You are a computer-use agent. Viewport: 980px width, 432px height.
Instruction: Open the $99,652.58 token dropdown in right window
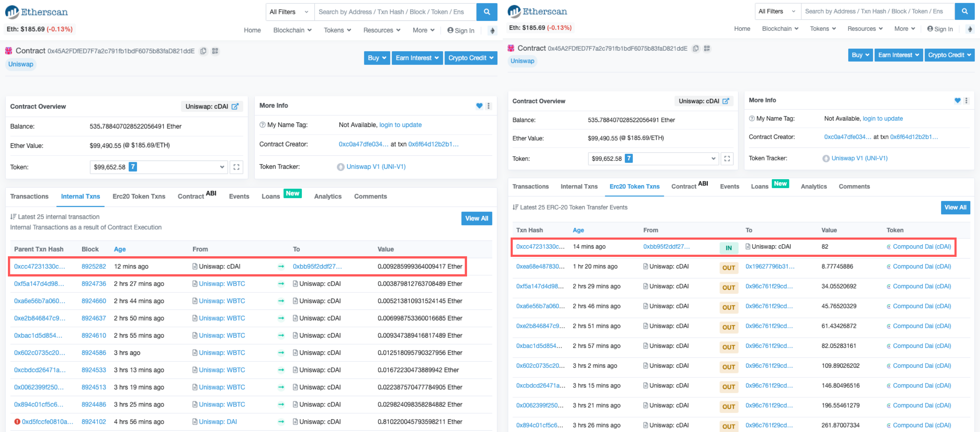(653, 159)
